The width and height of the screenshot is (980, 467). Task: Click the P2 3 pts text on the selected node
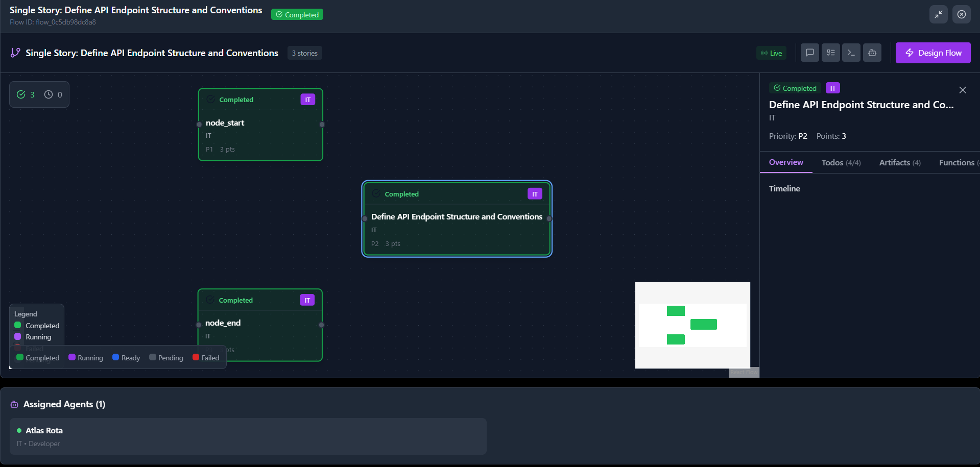tap(386, 244)
